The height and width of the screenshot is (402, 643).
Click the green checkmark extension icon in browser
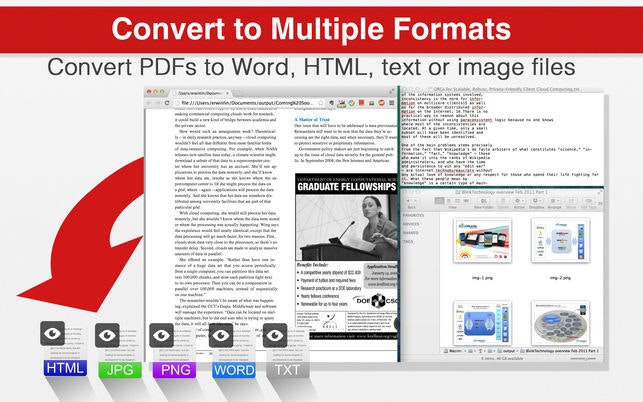click(x=351, y=103)
